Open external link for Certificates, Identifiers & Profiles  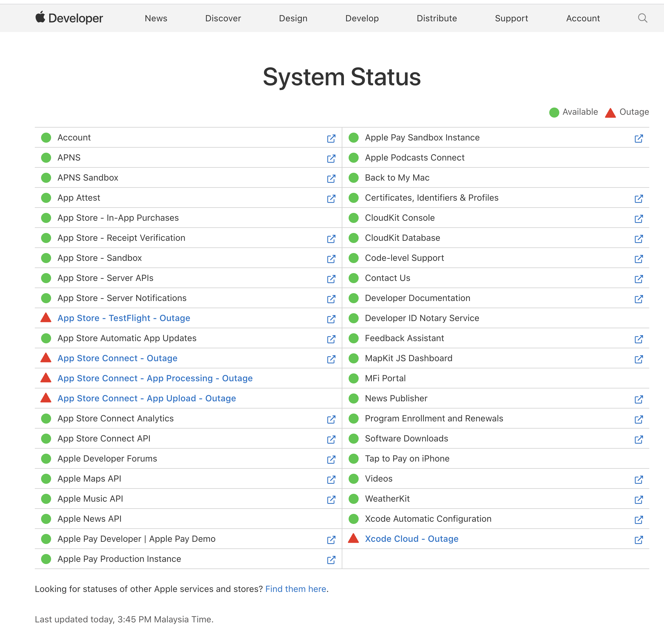click(639, 199)
